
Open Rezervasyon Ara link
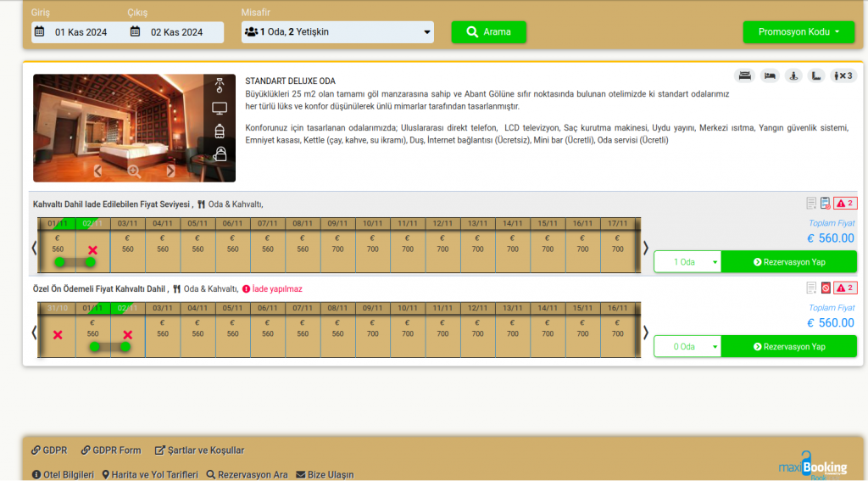click(247, 475)
